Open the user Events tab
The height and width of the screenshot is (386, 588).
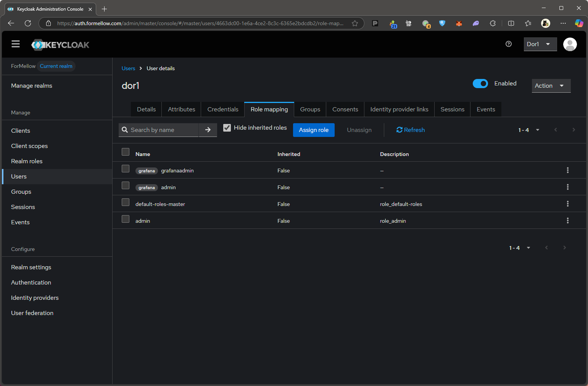[486, 109]
